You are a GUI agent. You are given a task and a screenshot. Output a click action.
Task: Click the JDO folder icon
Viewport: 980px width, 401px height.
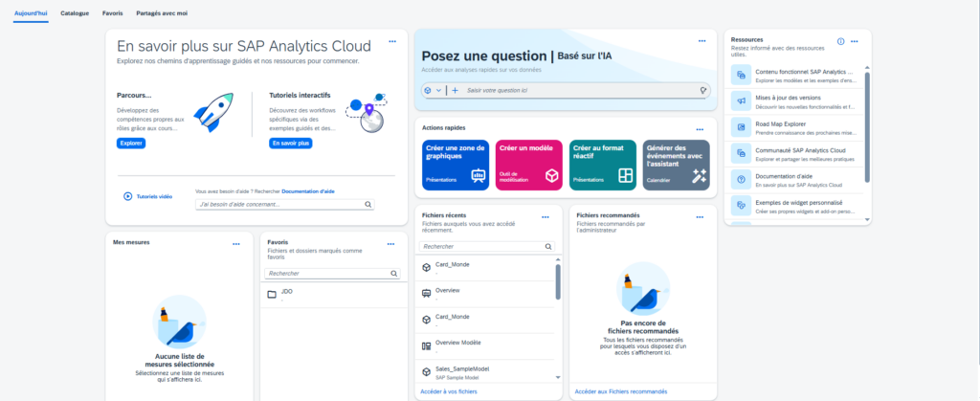272,295
